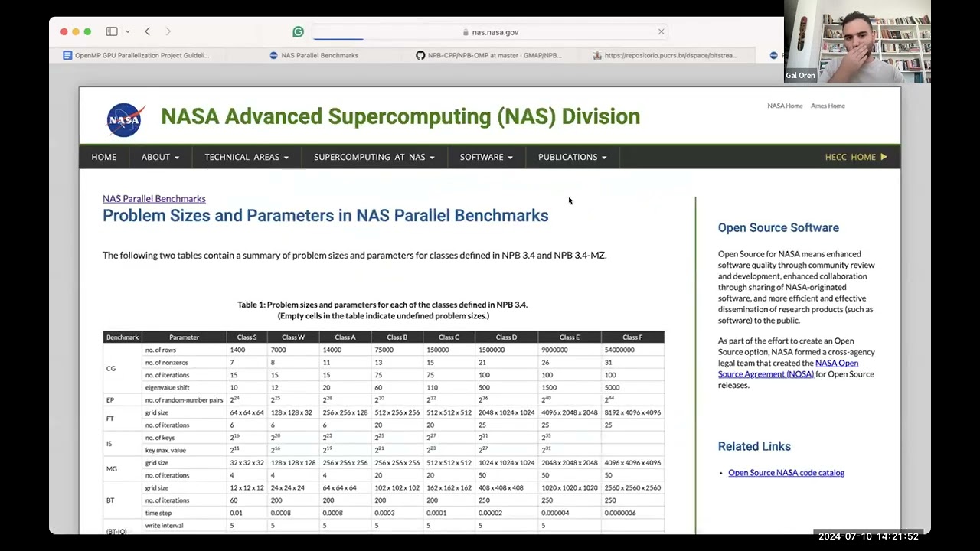Image resolution: width=980 pixels, height=551 pixels.
Task: Open the HOME menu item
Action: [x=104, y=157]
